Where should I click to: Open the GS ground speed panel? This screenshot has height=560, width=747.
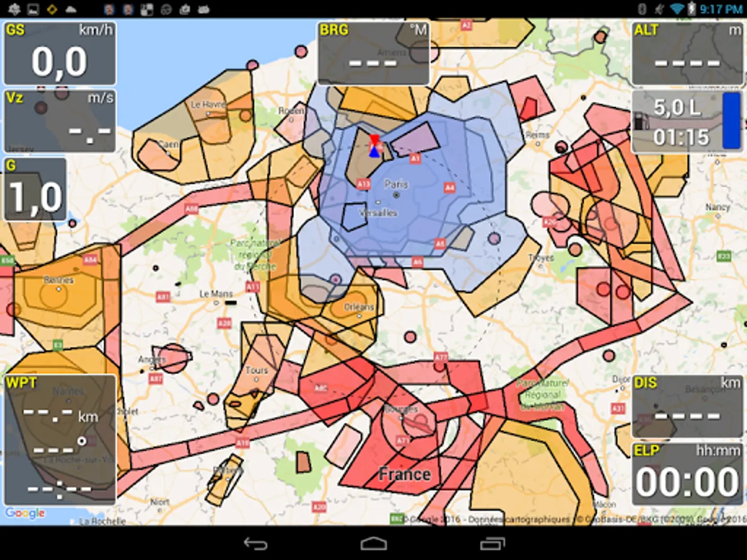pyautogui.click(x=60, y=53)
